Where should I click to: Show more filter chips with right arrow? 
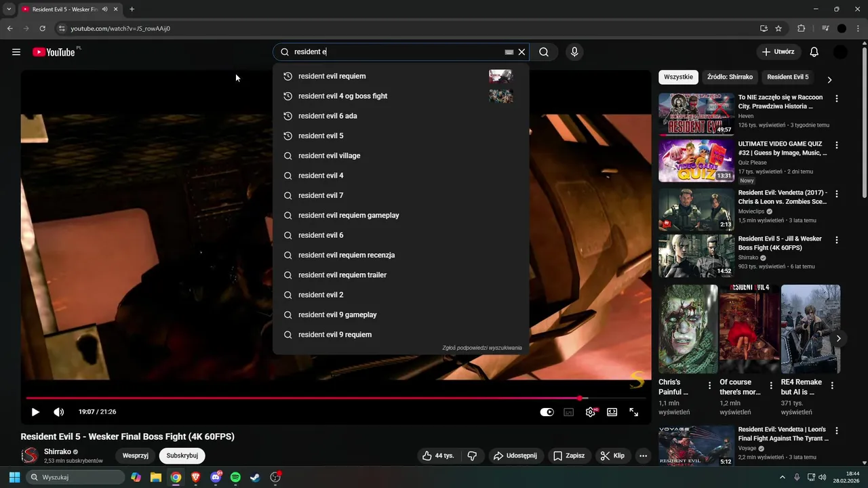(829, 79)
